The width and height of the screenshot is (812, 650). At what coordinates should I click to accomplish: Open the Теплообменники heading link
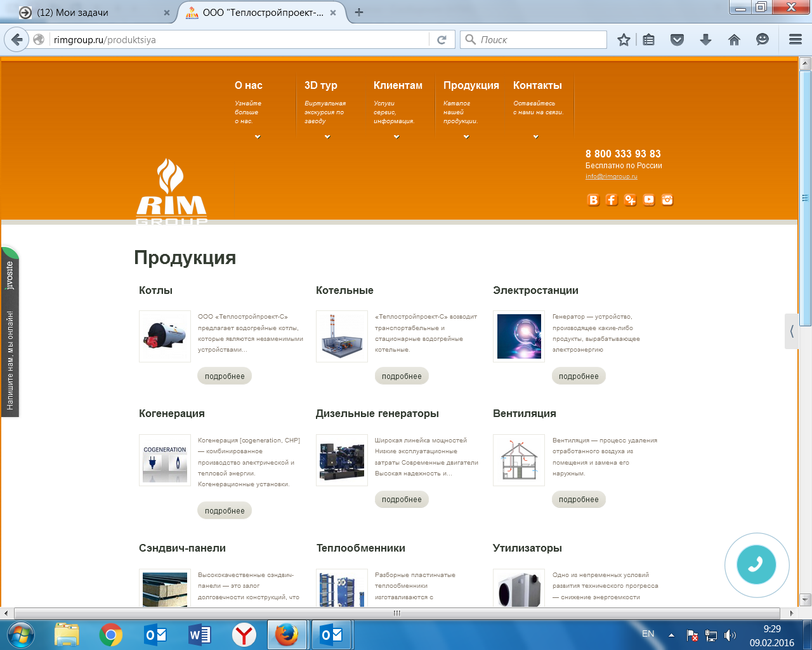(361, 548)
